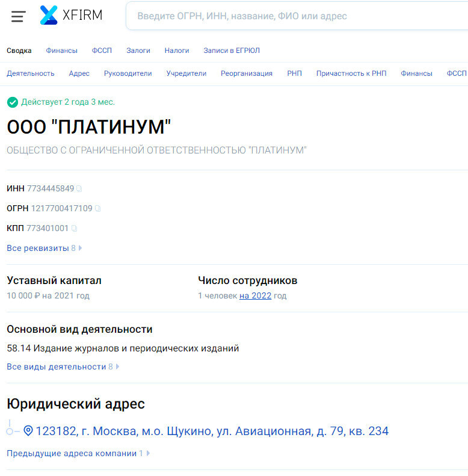The image size is (468, 476).
Task: Jump to Реорганизация section
Action: (247, 73)
